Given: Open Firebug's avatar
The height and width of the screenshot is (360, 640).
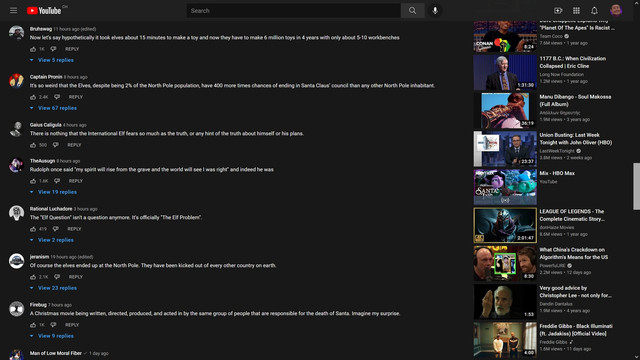Looking at the screenshot, I should click(x=16, y=309).
